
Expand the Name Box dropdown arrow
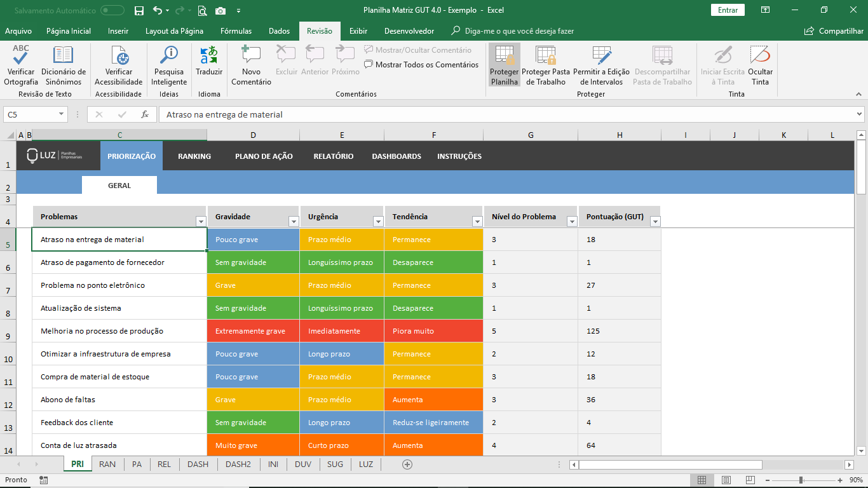[62, 114]
